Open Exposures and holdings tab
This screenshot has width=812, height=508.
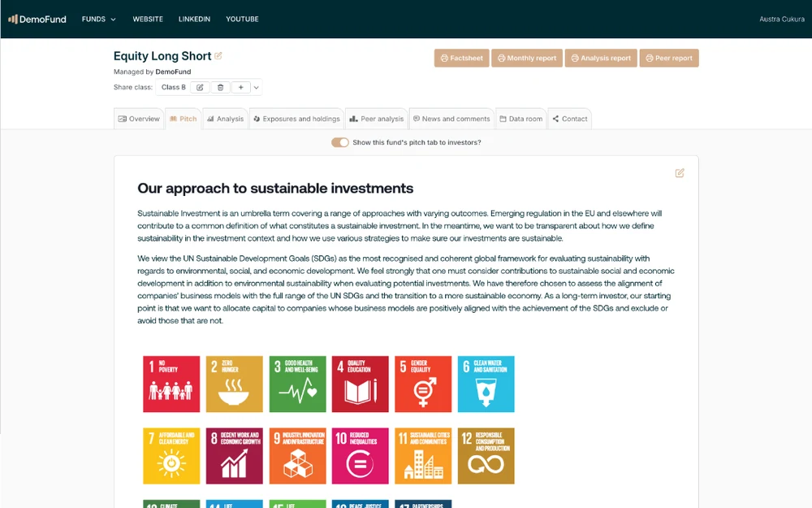click(296, 119)
